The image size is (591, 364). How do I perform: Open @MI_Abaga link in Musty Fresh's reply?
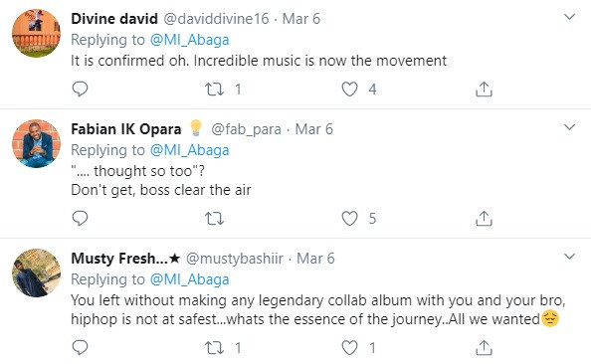click(190, 279)
